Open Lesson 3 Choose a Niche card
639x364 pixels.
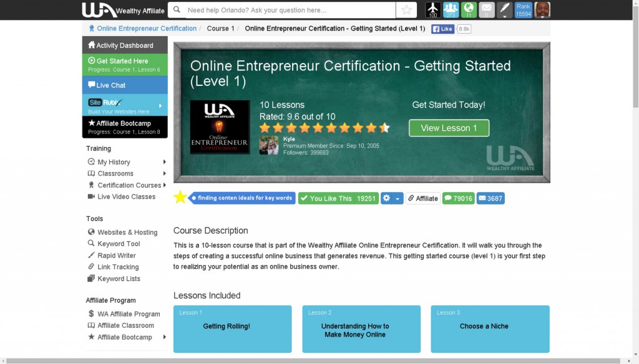[x=490, y=329]
